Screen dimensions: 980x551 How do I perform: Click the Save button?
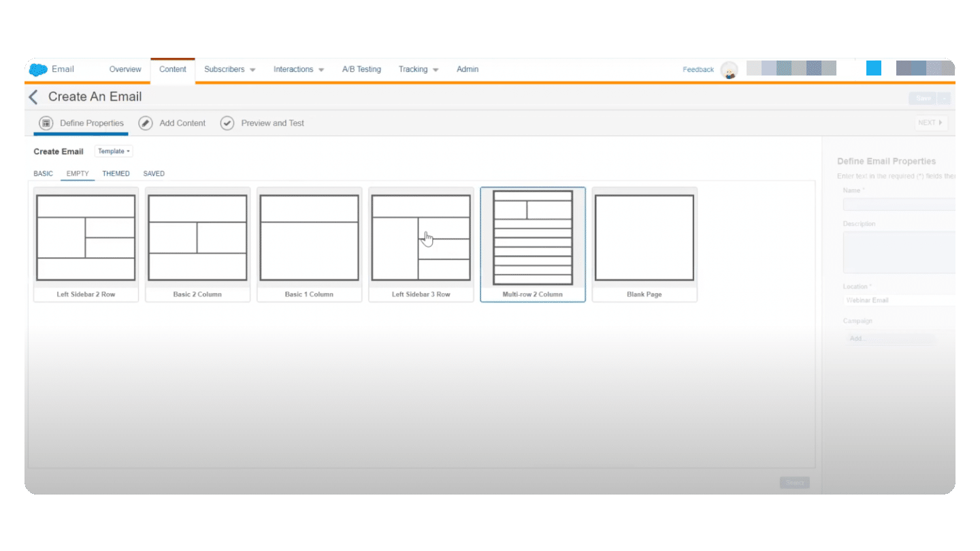(923, 99)
